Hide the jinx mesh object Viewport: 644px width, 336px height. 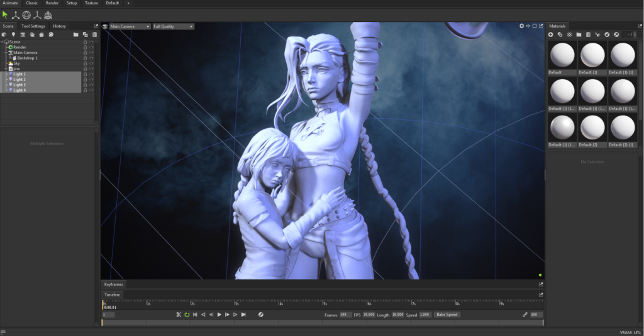click(x=91, y=69)
